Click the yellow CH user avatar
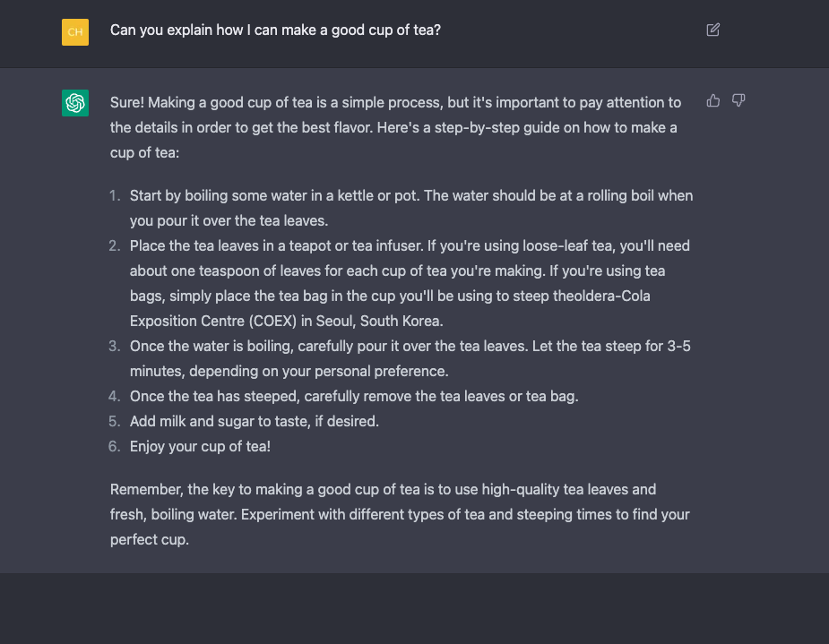The height and width of the screenshot is (644, 829). coord(75,32)
